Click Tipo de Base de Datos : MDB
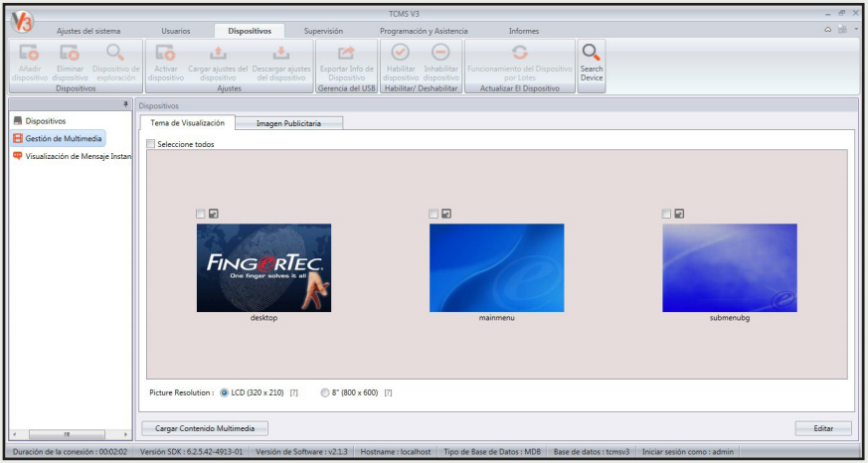868x463 pixels. pyautogui.click(x=492, y=452)
